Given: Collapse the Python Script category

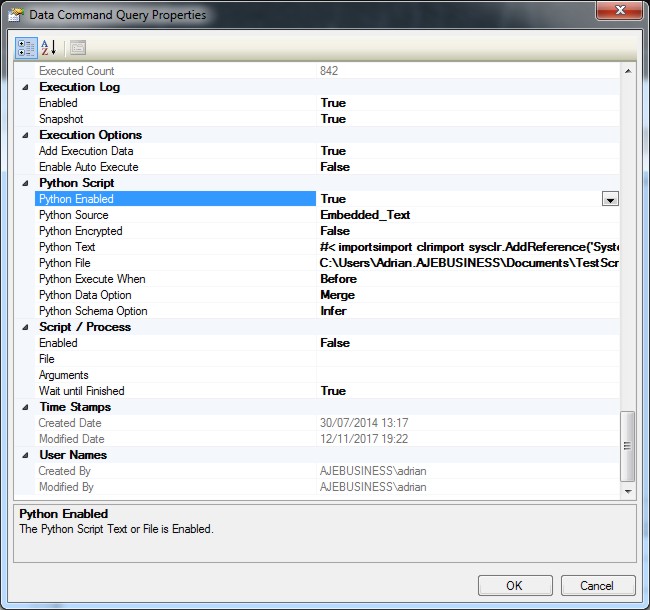Looking at the screenshot, I should click(x=25, y=183).
